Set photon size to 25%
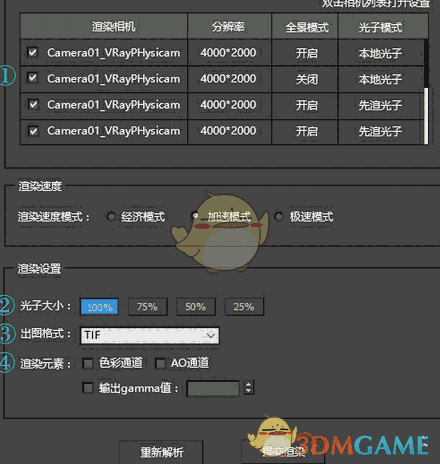 click(x=244, y=307)
